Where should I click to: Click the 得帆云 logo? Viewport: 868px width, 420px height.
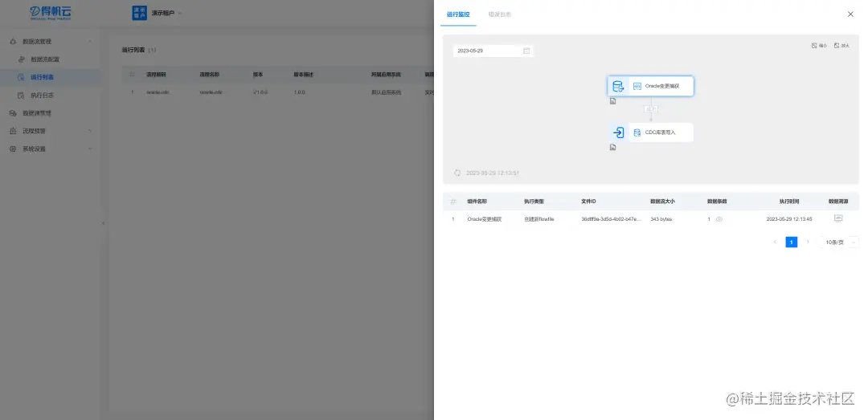51,13
